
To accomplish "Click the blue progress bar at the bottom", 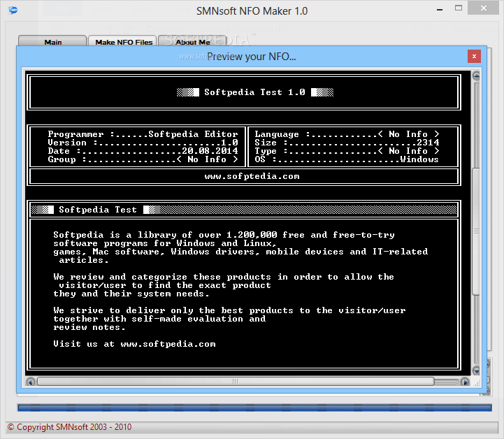I will point(254,408).
